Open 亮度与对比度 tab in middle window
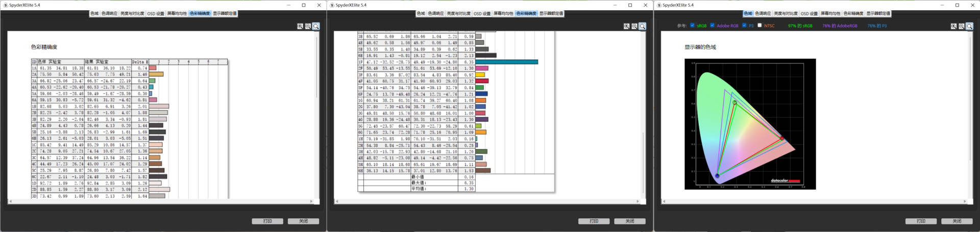 click(x=459, y=13)
